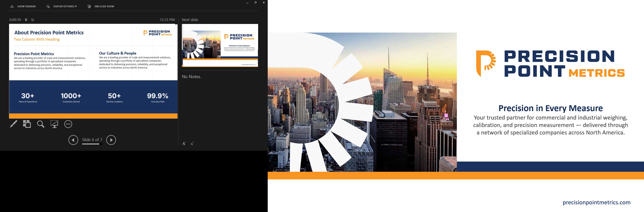Click the End Slide Show icon

tap(89, 6)
